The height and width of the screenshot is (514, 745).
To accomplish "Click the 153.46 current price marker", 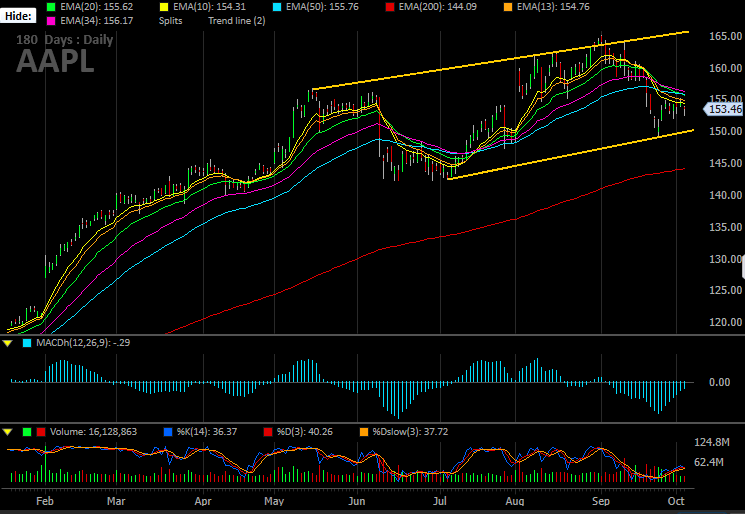I will pos(723,110).
